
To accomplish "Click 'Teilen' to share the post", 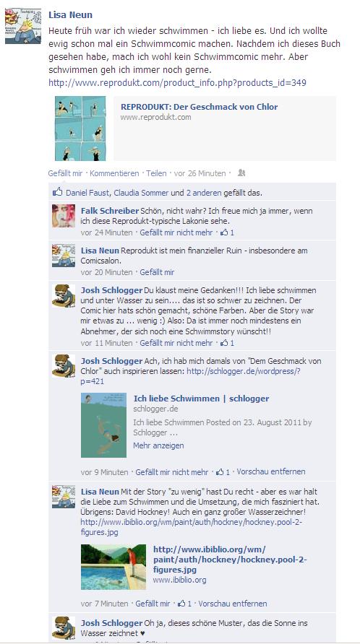I will (x=156, y=173).
